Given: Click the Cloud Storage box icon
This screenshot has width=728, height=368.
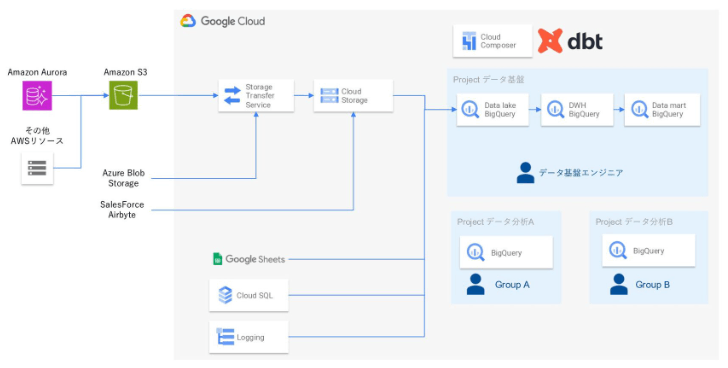Looking at the screenshot, I should click(x=329, y=96).
